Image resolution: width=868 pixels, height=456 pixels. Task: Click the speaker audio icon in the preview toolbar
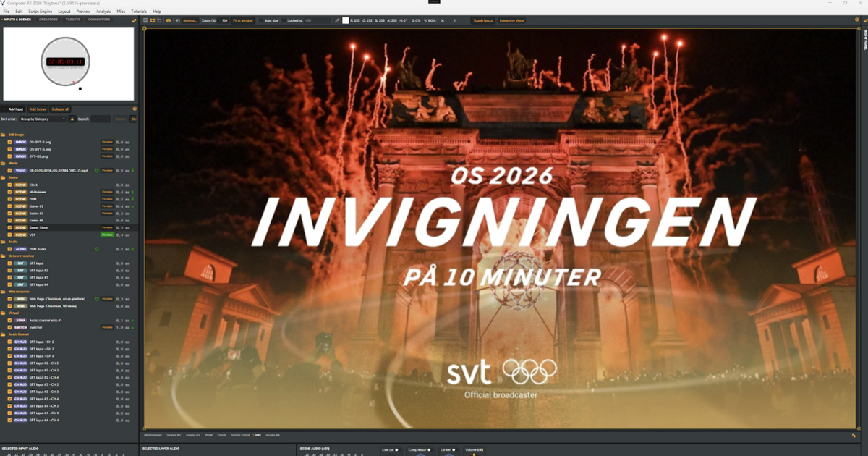(x=177, y=20)
